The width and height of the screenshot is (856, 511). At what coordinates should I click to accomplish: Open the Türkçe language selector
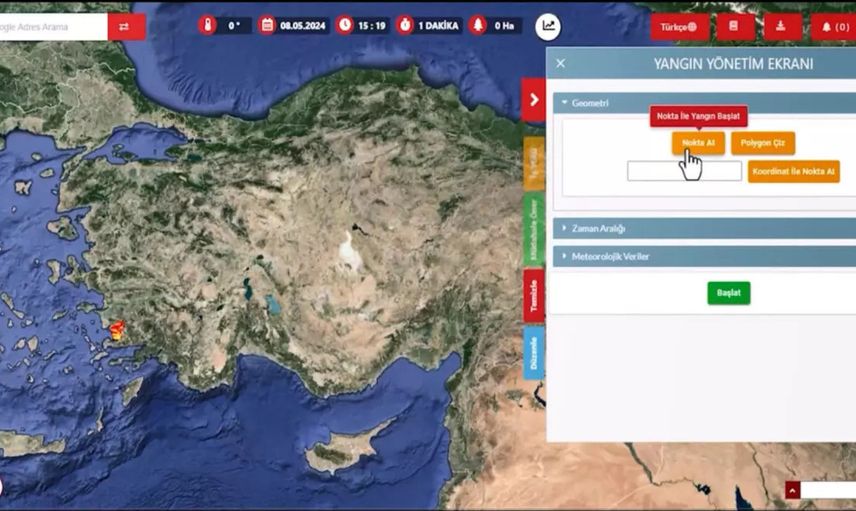(x=679, y=27)
